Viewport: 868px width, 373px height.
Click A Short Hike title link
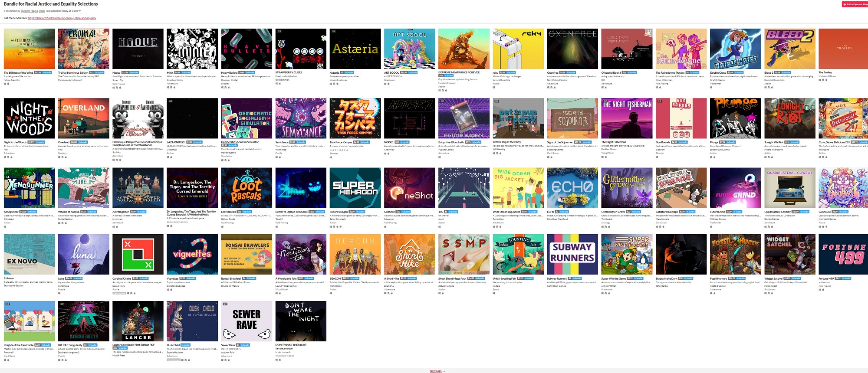(x=391, y=278)
